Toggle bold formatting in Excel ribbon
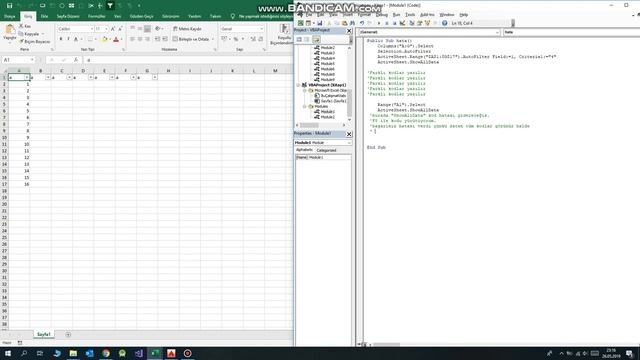 point(61,39)
